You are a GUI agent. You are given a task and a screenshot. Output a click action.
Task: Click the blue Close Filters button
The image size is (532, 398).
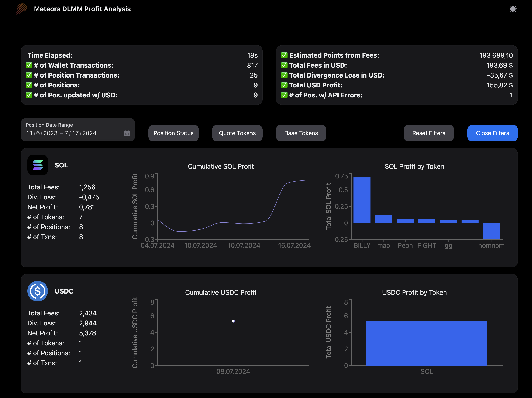pyautogui.click(x=492, y=133)
